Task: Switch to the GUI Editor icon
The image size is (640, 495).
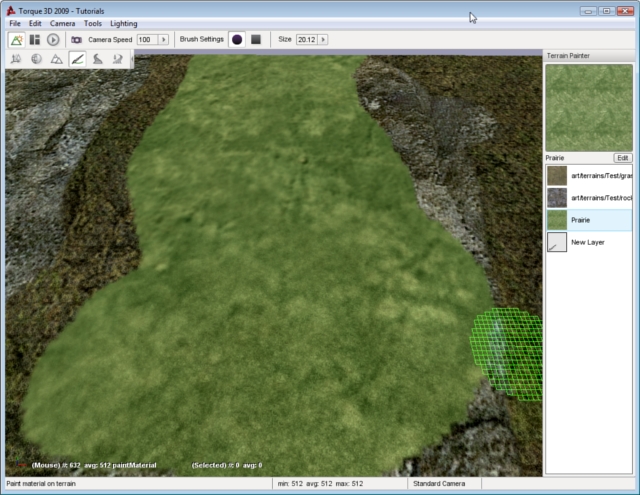Action: (34, 39)
